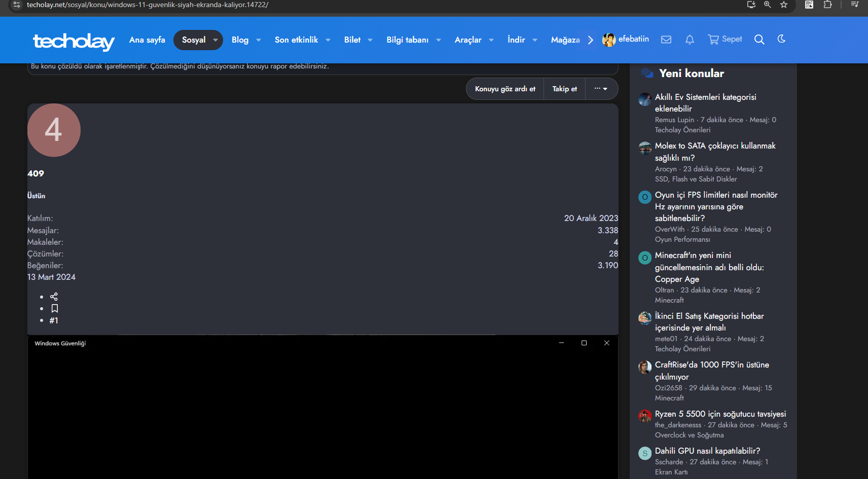
Task: Open the Blog nav item
Action: [x=240, y=40]
